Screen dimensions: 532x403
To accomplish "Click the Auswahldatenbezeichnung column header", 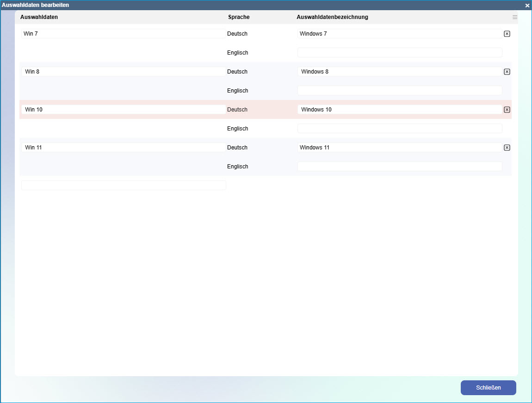I will point(332,17).
